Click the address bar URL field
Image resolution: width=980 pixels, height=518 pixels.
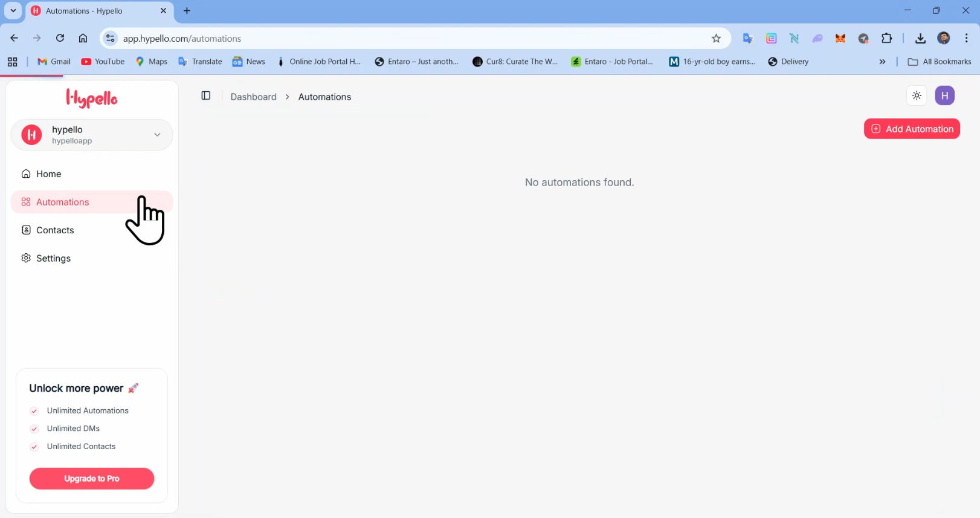[411, 39]
